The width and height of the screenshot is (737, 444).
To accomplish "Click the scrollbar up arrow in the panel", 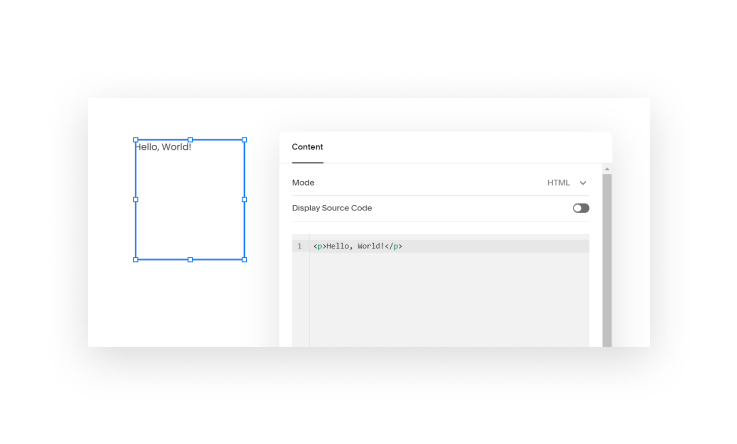I will point(607,169).
